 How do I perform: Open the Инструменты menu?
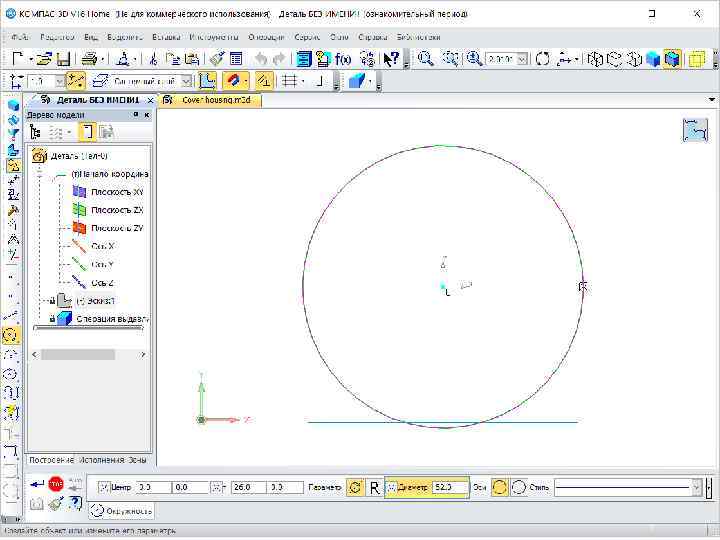tap(214, 37)
